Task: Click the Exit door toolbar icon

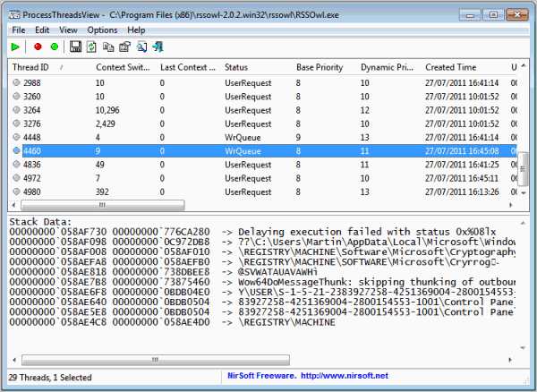Action: pos(158,47)
